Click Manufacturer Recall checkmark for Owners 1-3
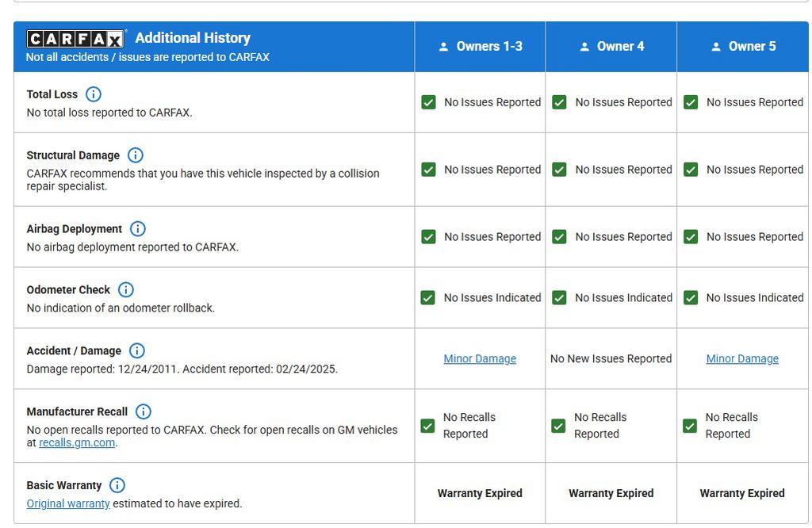 (x=427, y=426)
